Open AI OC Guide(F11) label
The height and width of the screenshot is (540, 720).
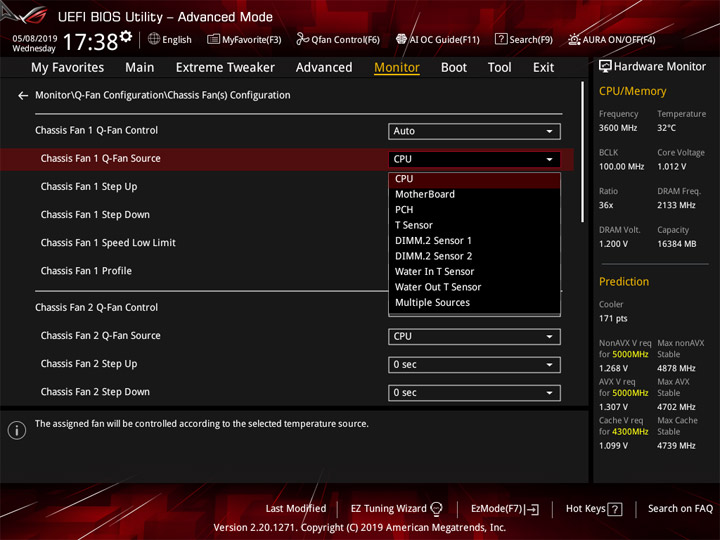[444, 40]
